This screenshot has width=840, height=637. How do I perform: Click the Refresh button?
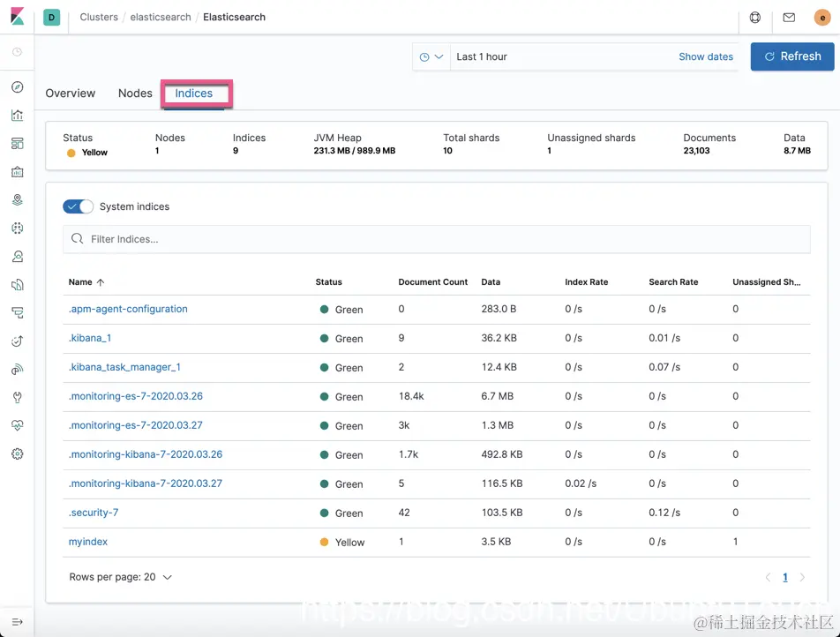[x=792, y=56]
